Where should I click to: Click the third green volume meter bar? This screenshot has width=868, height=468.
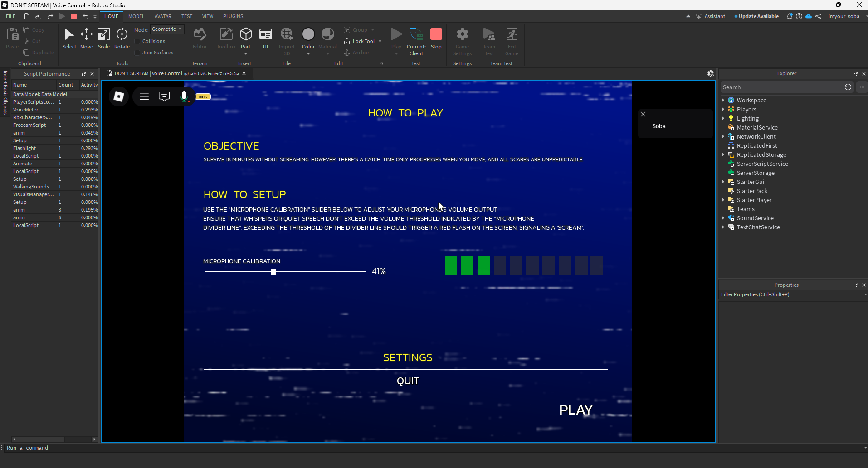(x=483, y=266)
